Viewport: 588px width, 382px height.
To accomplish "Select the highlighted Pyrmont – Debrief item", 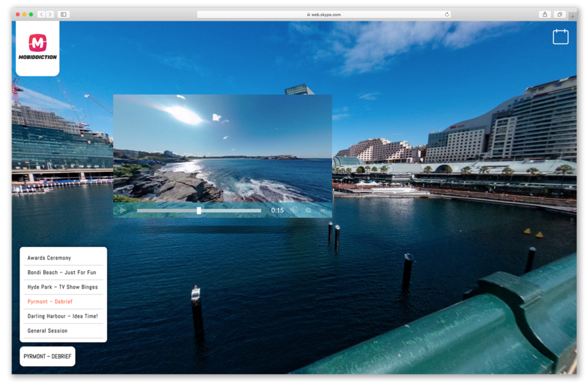I will pyautogui.click(x=50, y=302).
